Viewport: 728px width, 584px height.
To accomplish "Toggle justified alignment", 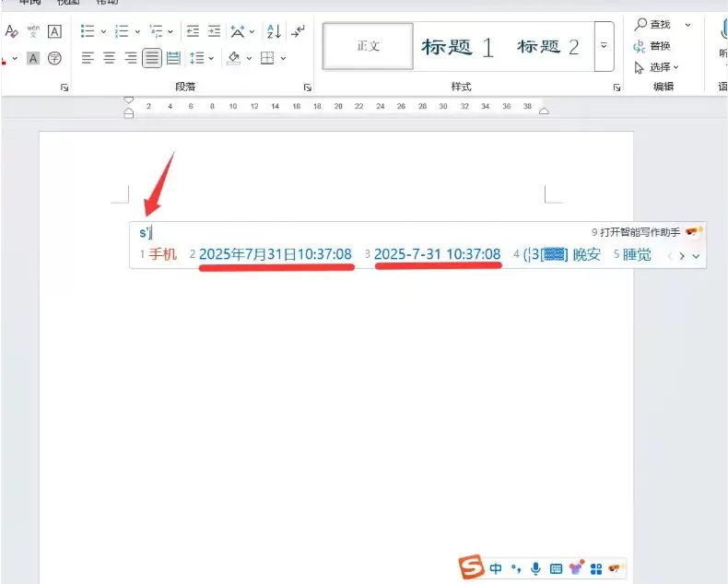I will tap(152, 59).
